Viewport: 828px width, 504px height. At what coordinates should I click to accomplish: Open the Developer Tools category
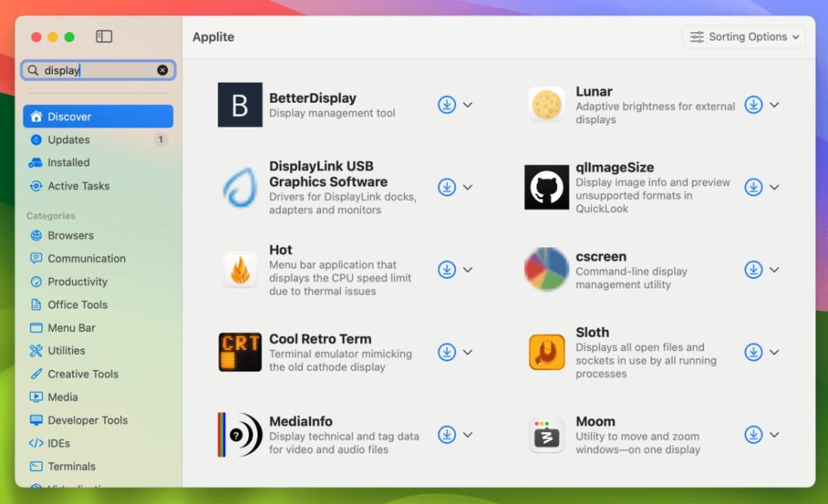99,420
